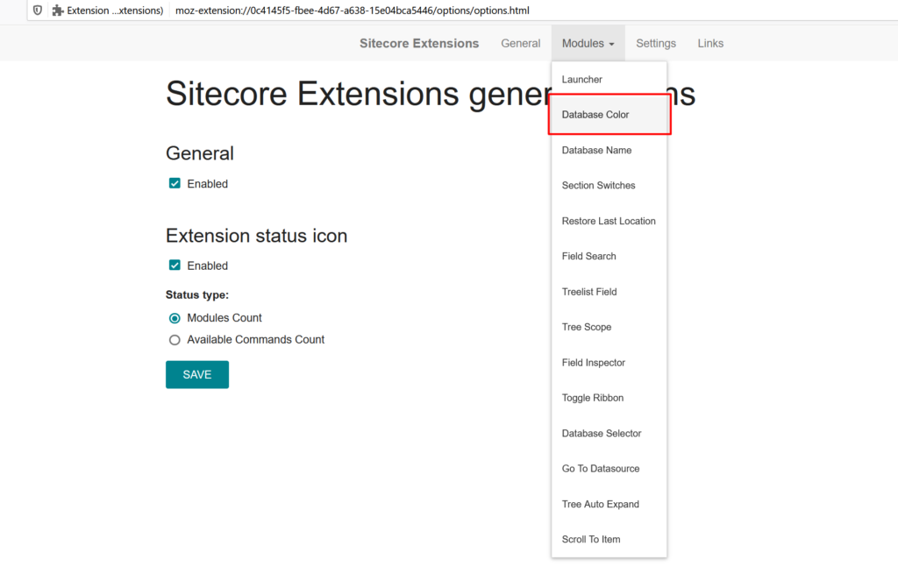898x588 pixels.
Task: Select Available Commands Count radio button
Action: [175, 340]
